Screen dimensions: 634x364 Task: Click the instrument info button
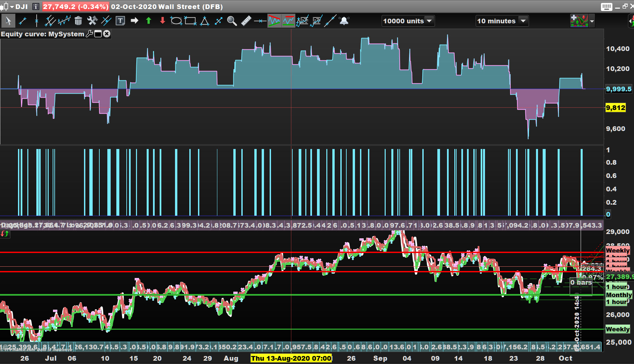36,7
